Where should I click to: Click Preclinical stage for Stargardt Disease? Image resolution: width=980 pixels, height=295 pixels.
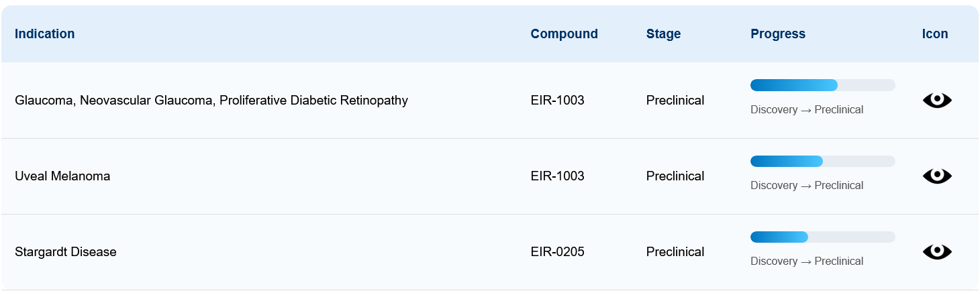pos(675,252)
